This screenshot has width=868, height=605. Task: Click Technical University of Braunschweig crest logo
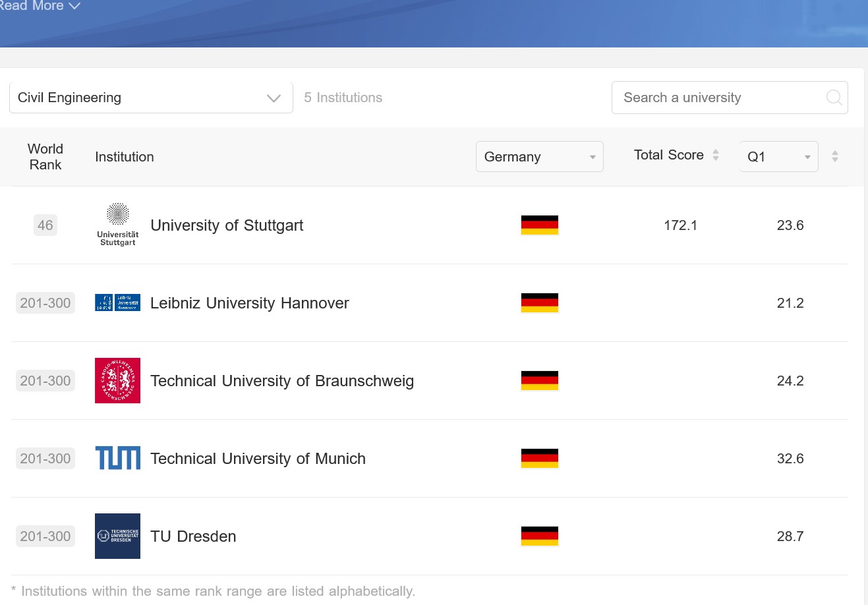pyautogui.click(x=117, y=380)
